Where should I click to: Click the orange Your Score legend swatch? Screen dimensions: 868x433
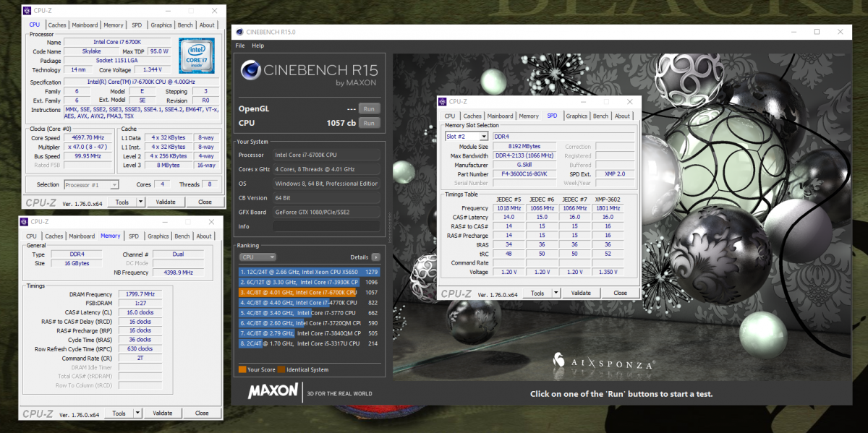(x=242, y=369)
